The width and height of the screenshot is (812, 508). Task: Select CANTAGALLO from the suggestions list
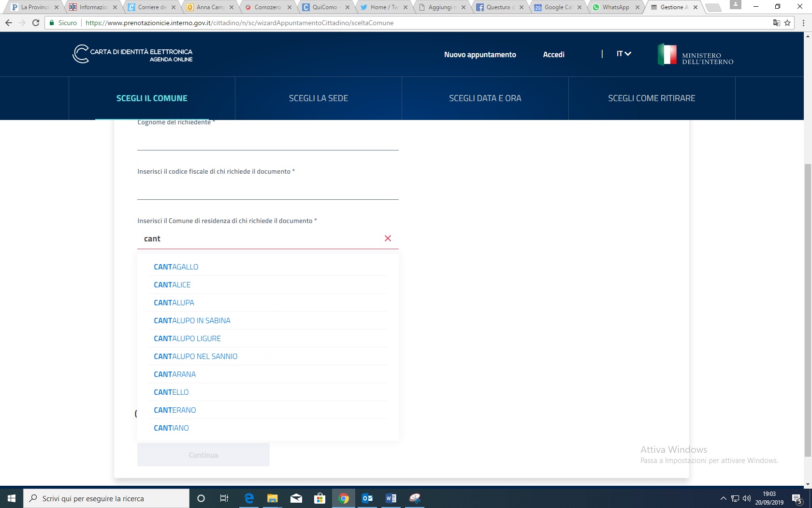pyautogui.click(x=176, y=267)
